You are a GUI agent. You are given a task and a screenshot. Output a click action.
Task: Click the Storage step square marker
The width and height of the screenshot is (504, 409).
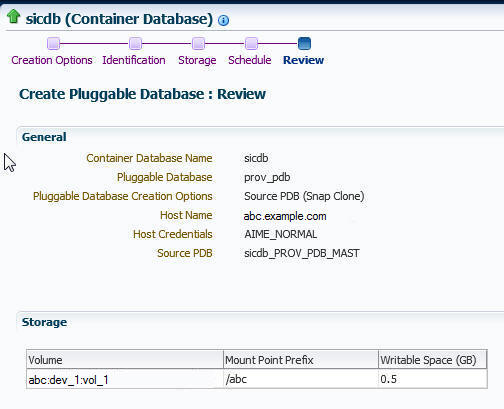point(198,44)
